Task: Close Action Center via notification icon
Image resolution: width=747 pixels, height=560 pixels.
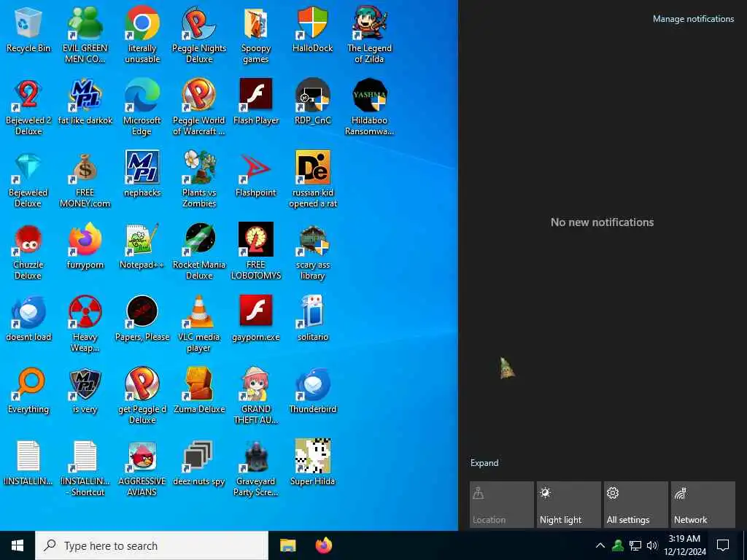Action: [x=723, y=545]
